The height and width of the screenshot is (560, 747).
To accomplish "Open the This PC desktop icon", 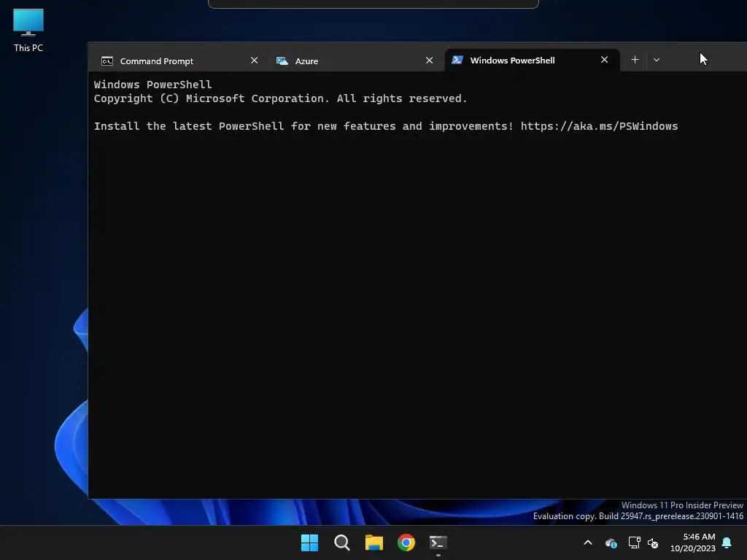I will (28, 31).
